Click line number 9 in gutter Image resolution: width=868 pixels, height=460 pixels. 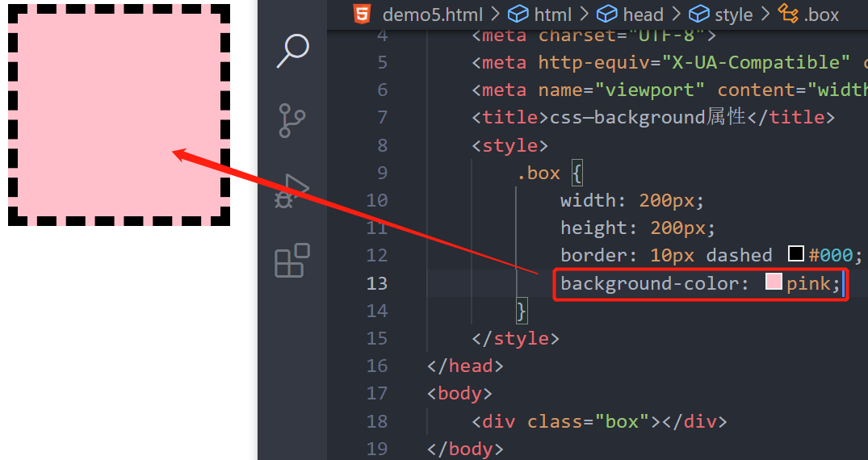tap(383, 173)
